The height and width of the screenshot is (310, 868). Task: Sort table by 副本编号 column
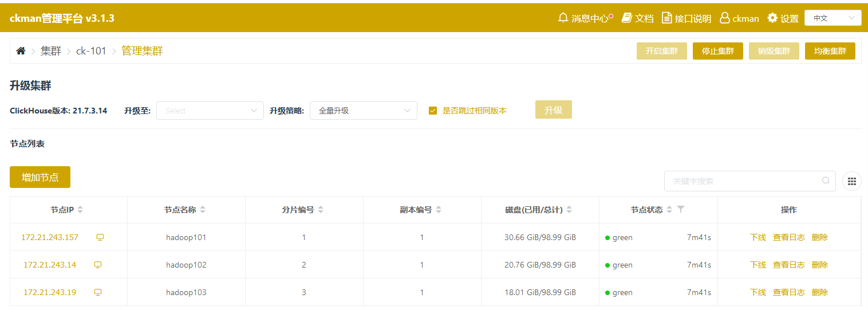(x=439, y=210)
